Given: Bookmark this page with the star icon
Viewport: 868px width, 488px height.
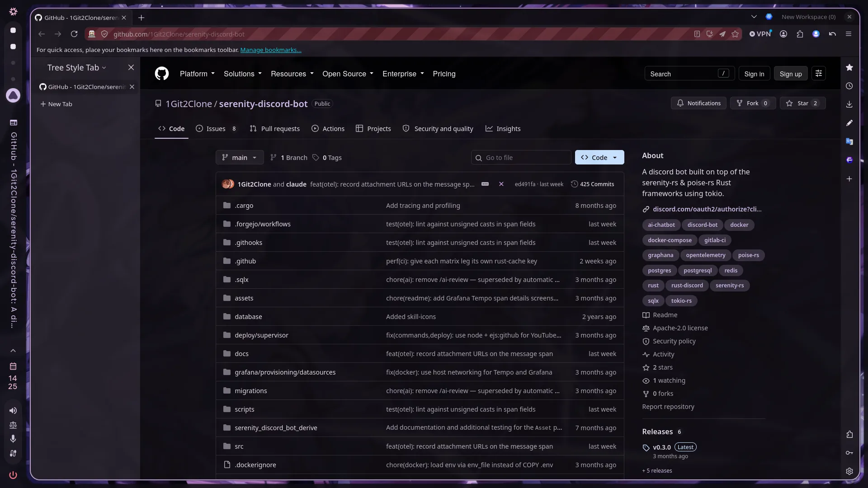Looking at the screenshot, I should click(x=735, y=34).
